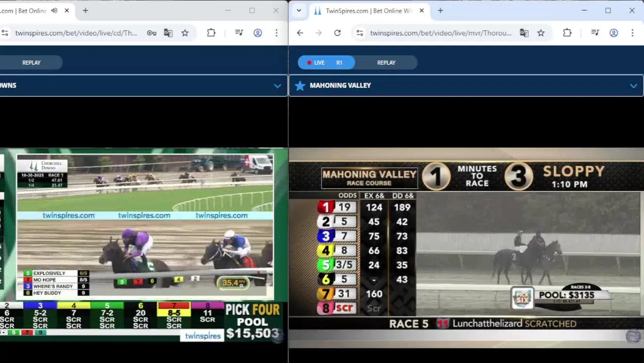View site information icon in right address bar
Image resolution: width=644 pixels, height=363 pixels.
[x=360, y=33]
